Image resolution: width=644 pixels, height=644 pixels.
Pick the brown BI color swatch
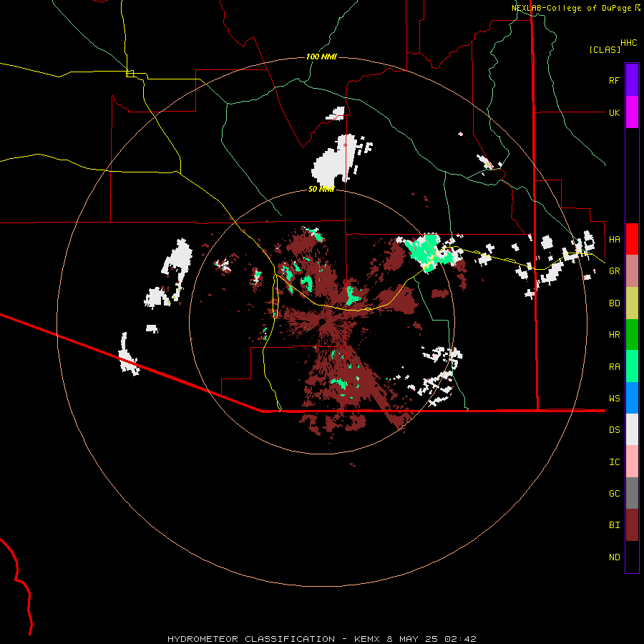tap(632, 525)
